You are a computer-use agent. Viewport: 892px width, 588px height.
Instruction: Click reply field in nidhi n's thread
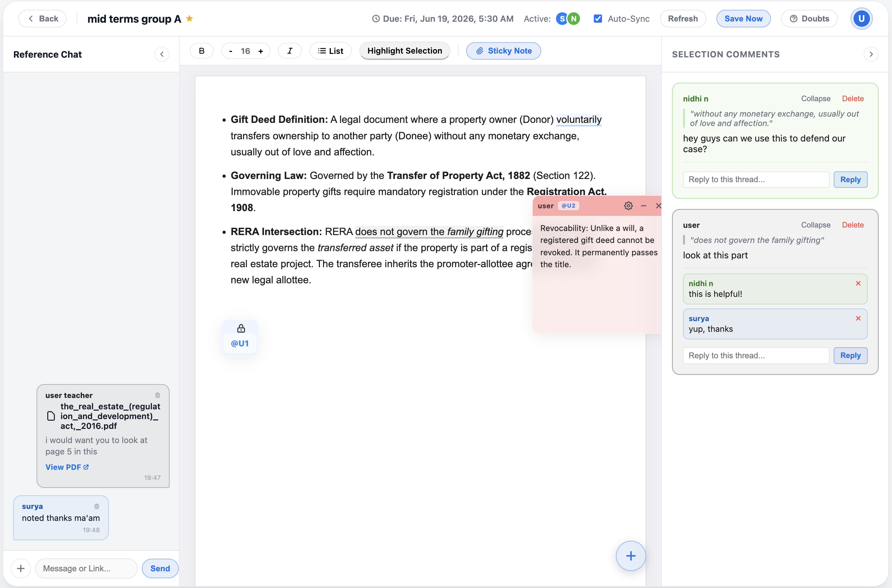pos(756,180)
